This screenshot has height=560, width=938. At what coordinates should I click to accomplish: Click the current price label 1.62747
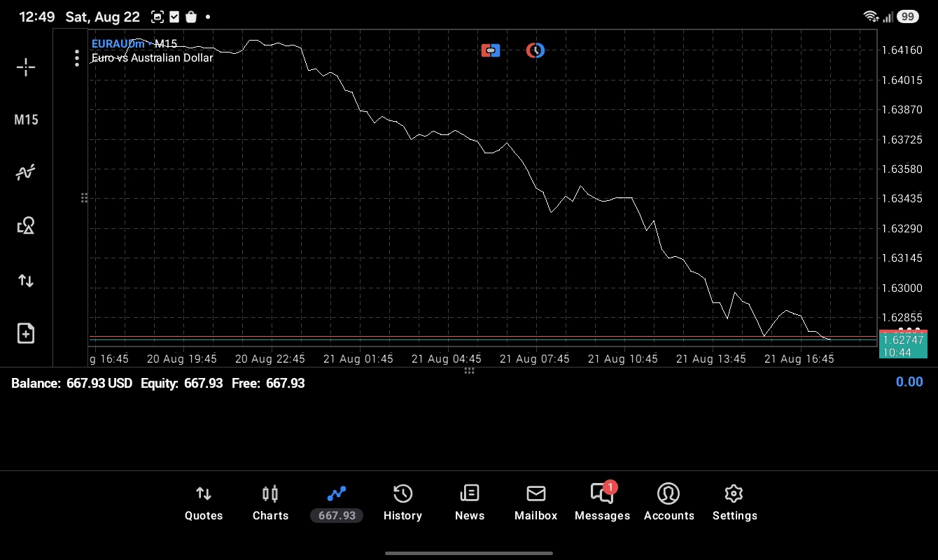[903, 339]
